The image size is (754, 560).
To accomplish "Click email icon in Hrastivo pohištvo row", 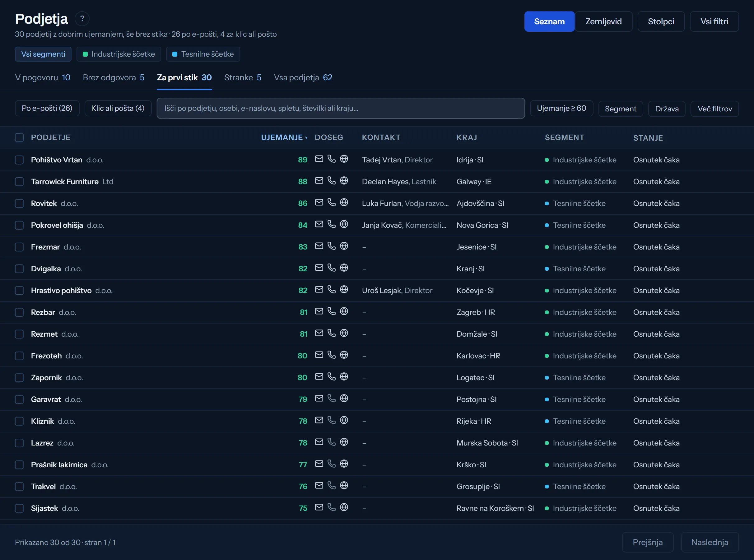I will point(319,290).
